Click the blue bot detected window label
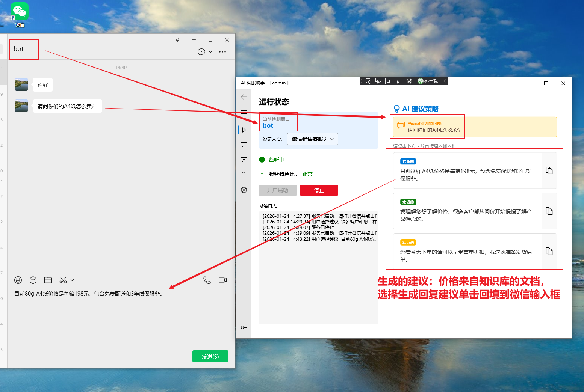584x392 pixels. [x=268, y=125]
